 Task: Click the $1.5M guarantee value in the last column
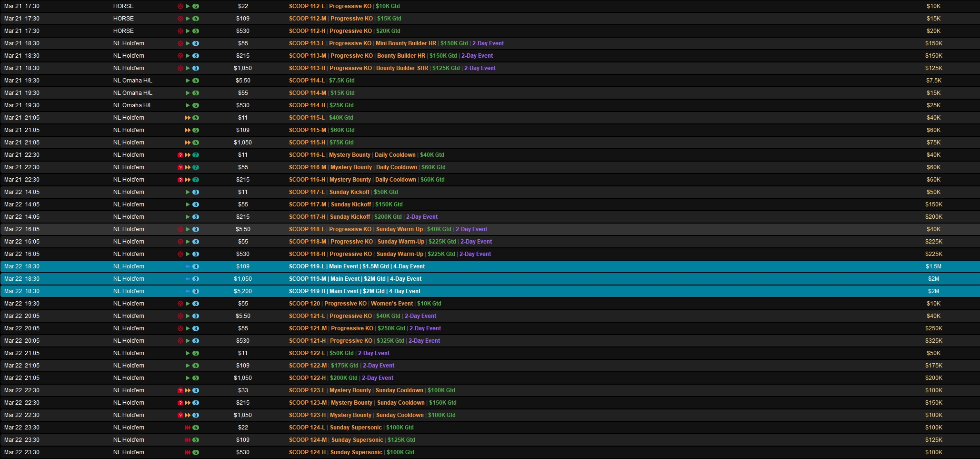[x=933, y=266]
